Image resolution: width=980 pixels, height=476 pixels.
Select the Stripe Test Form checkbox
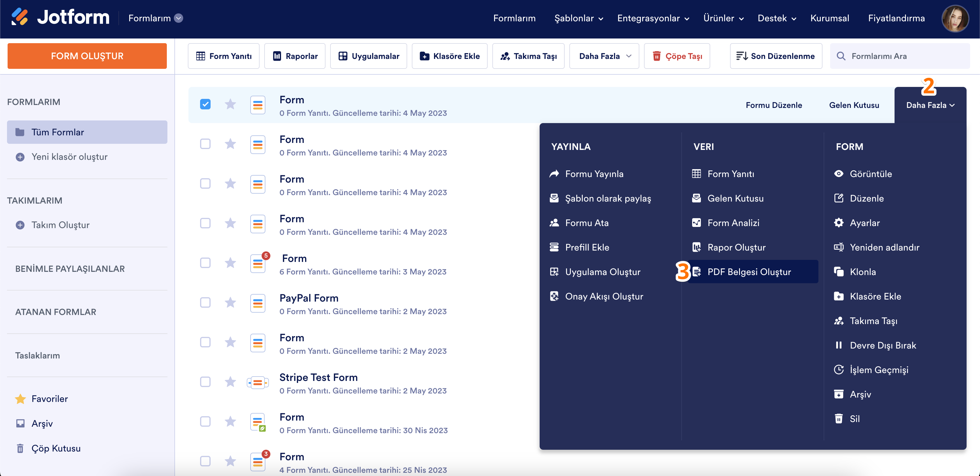[x=205, y=381]
